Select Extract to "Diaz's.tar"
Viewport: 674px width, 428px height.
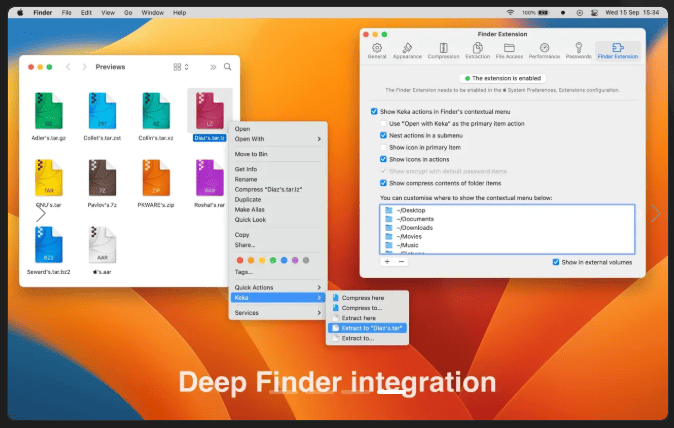[x=367, y=328]
